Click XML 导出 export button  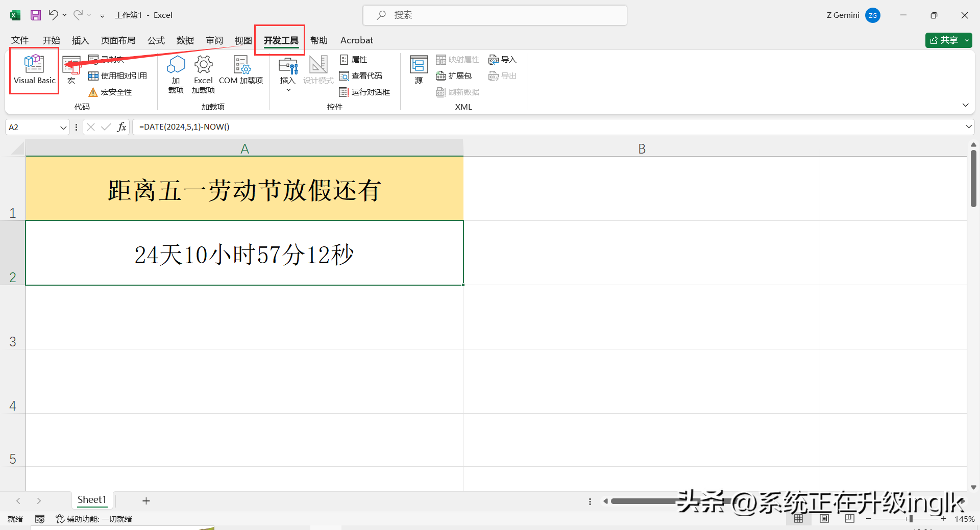(503, 76)
